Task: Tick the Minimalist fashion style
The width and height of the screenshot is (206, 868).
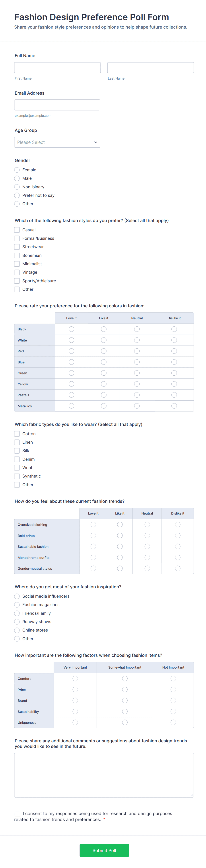Action: 17,264
